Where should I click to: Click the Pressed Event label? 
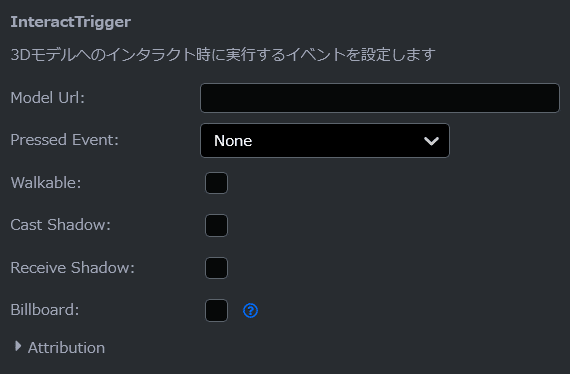(x=65, y=140)
